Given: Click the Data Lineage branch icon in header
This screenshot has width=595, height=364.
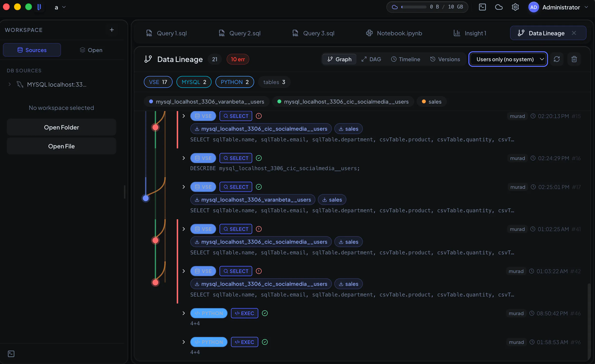Looking at the screenshot, I should (148, 59).
